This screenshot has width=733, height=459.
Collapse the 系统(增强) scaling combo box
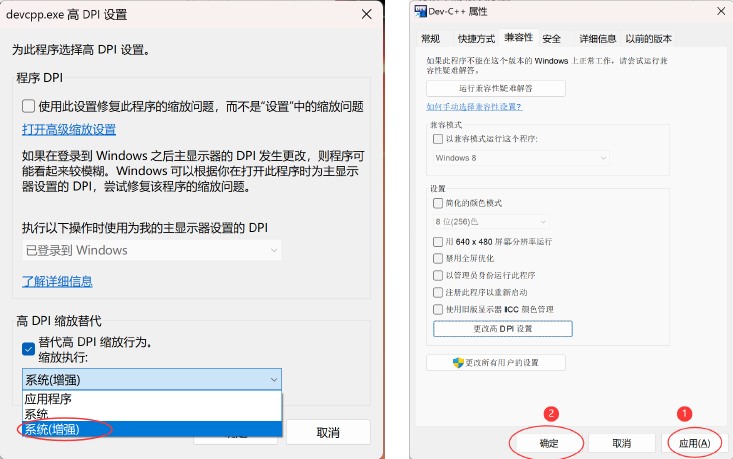point(152,380)
